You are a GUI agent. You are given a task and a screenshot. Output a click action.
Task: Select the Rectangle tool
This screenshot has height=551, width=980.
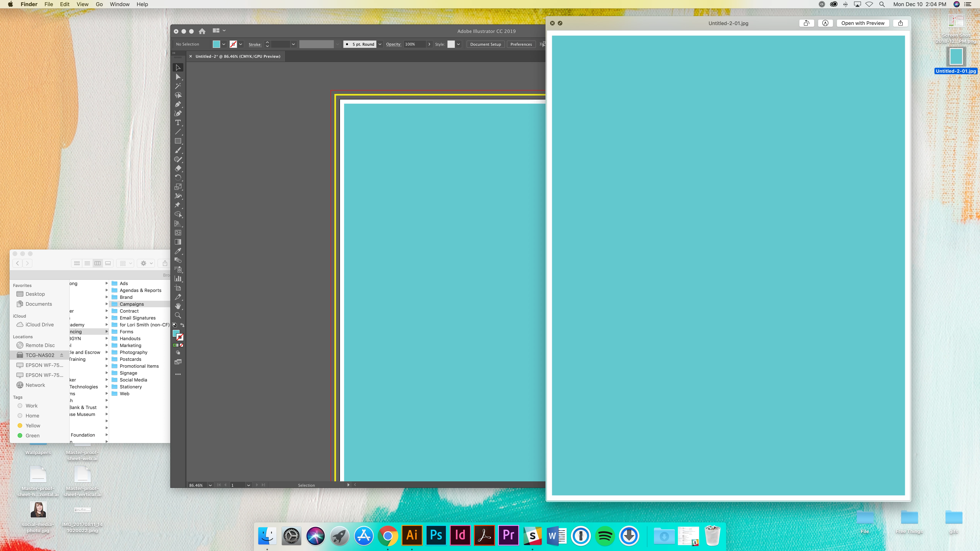pos(178,141)
